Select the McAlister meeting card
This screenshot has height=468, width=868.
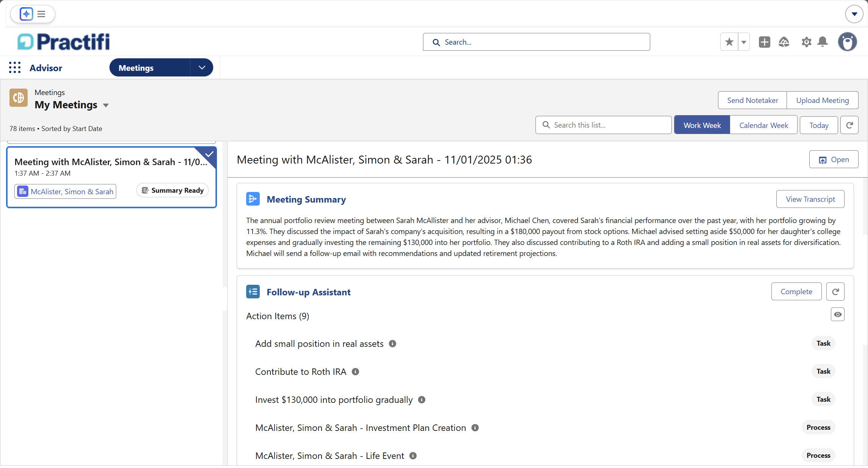point(111,177)
